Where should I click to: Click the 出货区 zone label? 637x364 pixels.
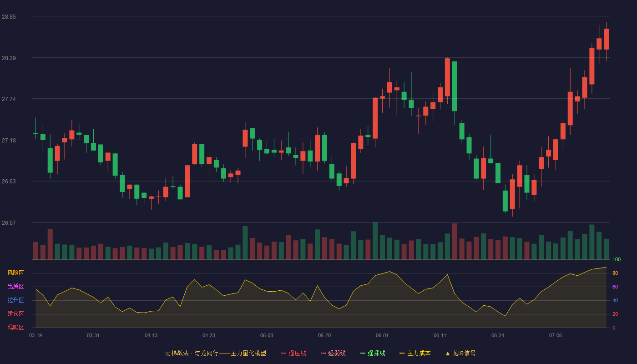(15, 287)
